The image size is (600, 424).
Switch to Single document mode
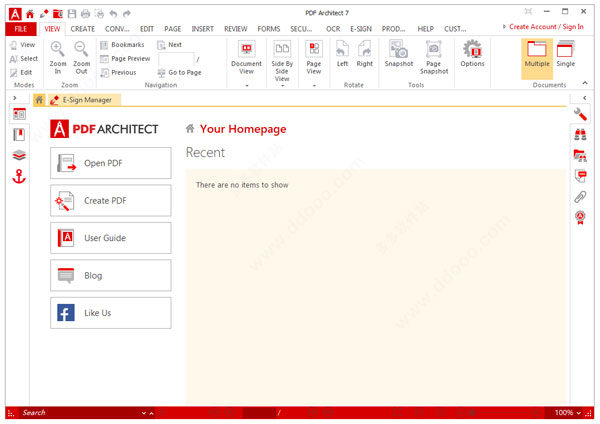click(566, 54)
